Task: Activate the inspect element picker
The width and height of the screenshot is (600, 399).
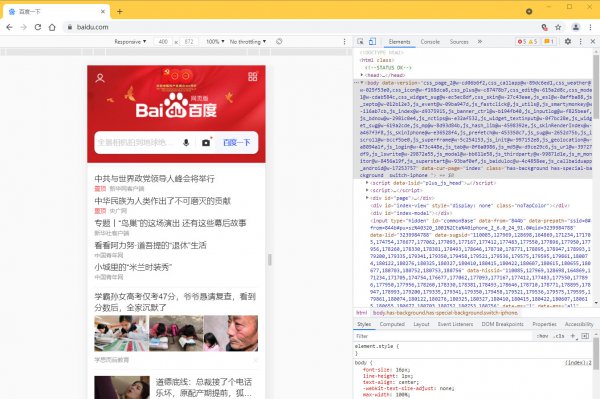Action: click(x=360, y=41)
